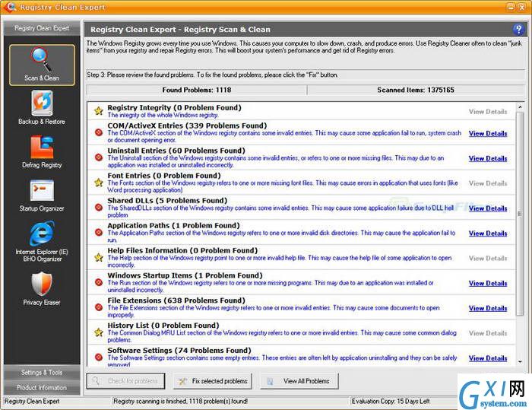532x410 pixels.
Task: Click greyed View Details for Registry Integrity
Action: click(488, 111)
